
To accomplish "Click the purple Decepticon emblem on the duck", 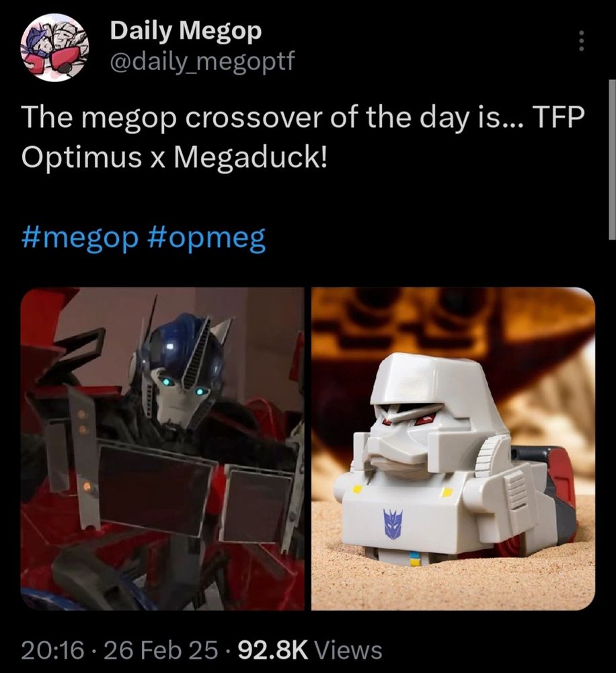I will pyautogui.click(x=393, y=524).
